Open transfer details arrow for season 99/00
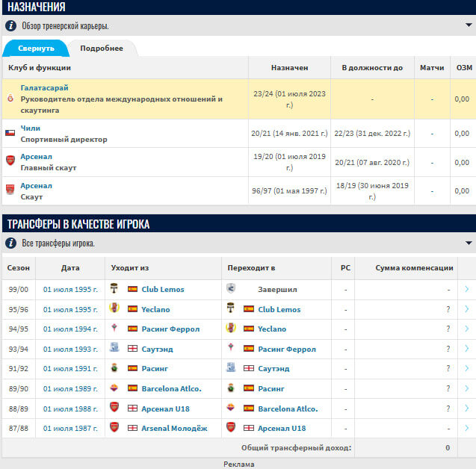This screenshot has width=476, height=469. (x=467, y=289)
